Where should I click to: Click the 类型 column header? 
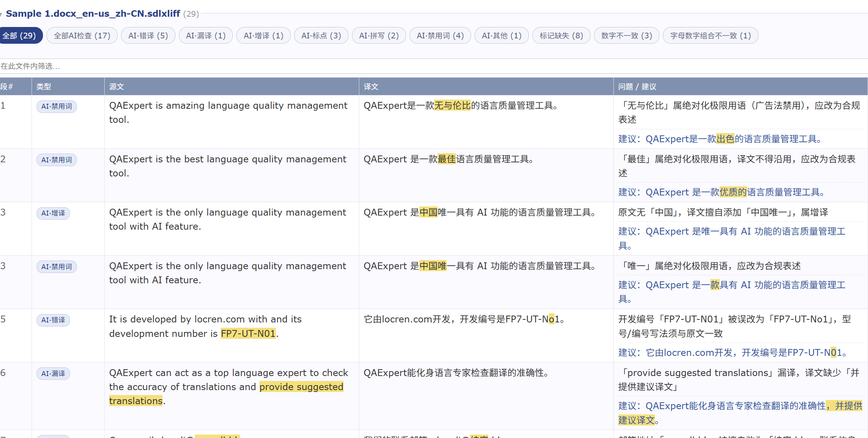[68, 87]
